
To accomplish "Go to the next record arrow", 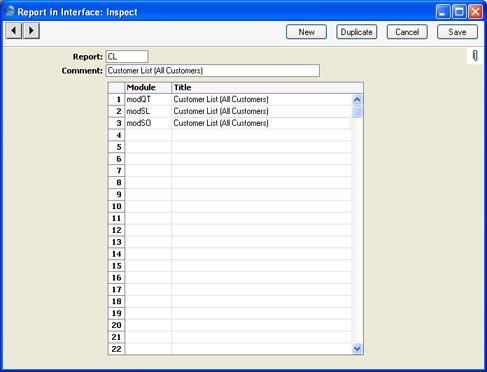I will click(32, 31).
